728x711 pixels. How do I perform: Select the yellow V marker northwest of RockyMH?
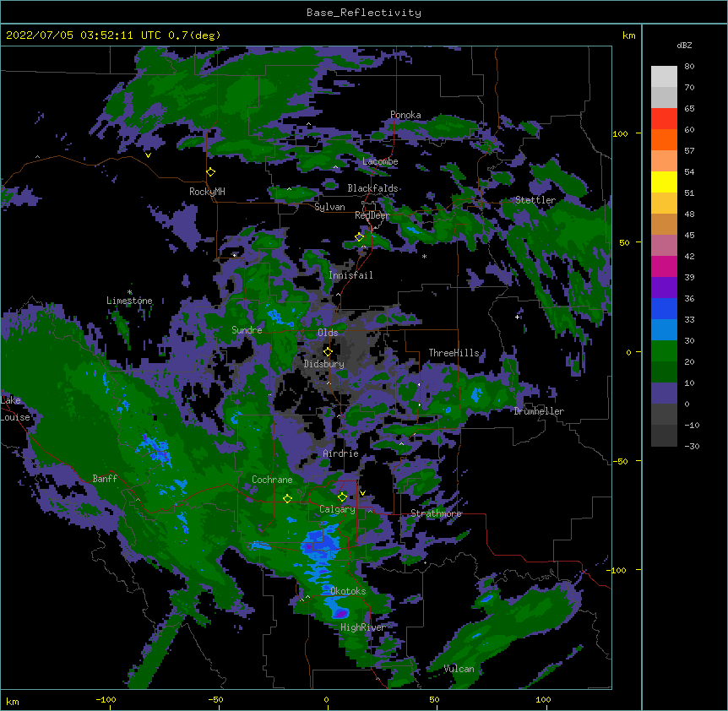[148, 155]
